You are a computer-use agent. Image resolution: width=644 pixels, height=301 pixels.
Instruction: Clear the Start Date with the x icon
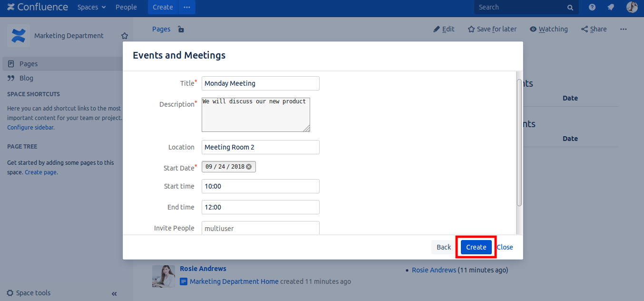pos(249,166)
